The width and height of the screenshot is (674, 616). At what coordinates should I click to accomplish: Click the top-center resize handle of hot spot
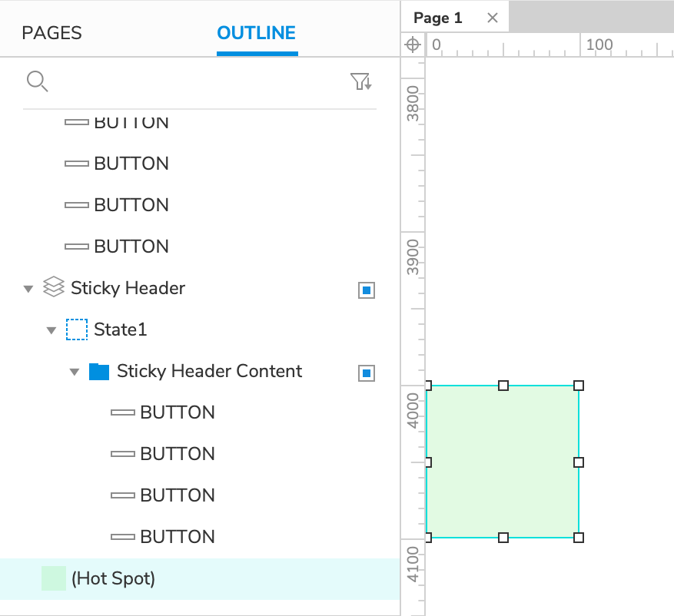(503, 386)
